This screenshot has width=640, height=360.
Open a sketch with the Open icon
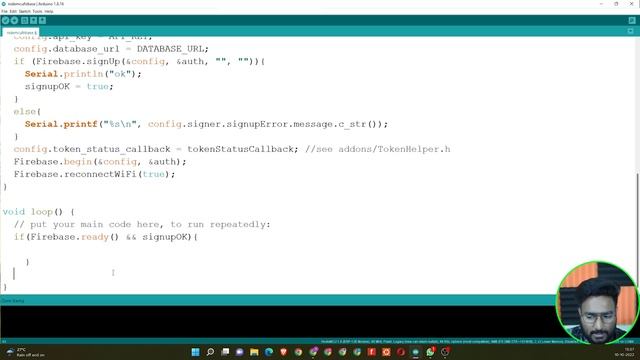(33, 20)
